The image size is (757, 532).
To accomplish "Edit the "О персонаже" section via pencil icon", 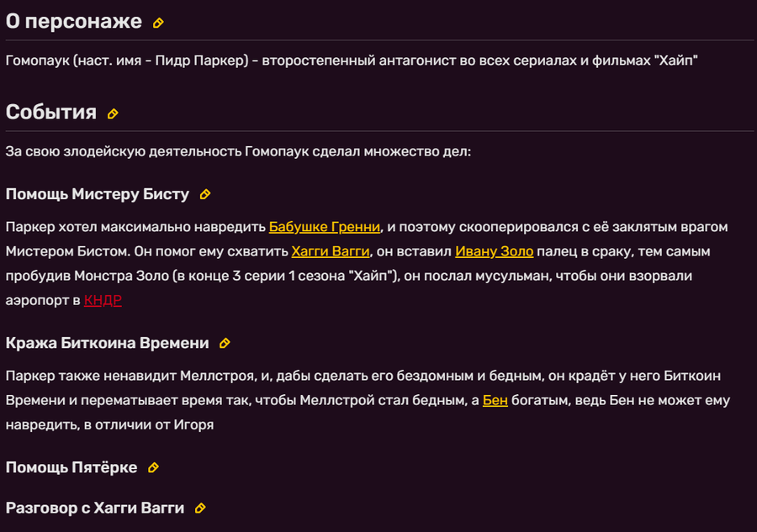I will coord(158,23).
